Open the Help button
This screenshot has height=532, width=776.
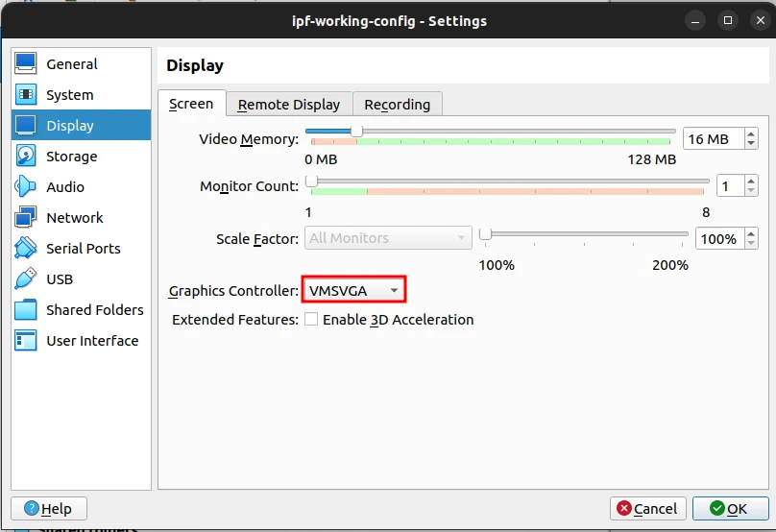point(48,509)
